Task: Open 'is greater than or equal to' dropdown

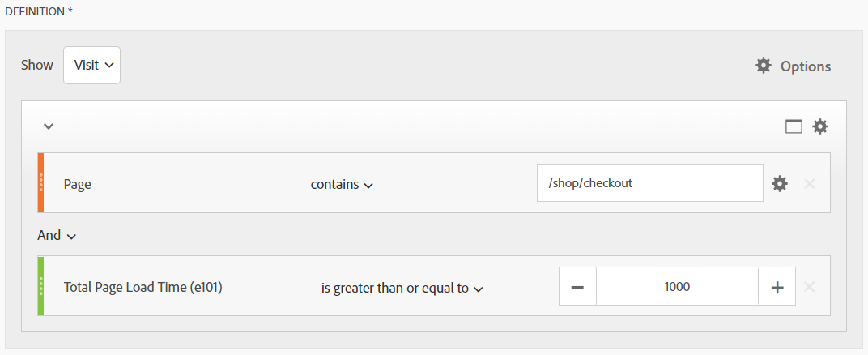Action: (x=402, y=288)
